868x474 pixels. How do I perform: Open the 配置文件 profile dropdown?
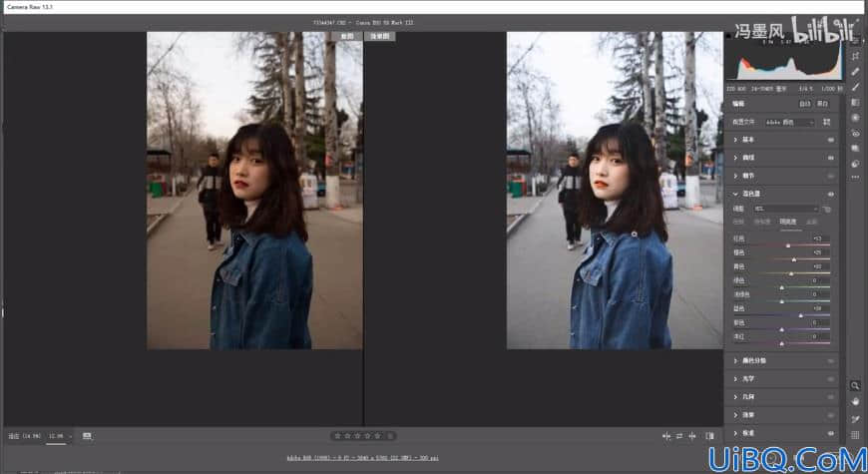point(790,122)
